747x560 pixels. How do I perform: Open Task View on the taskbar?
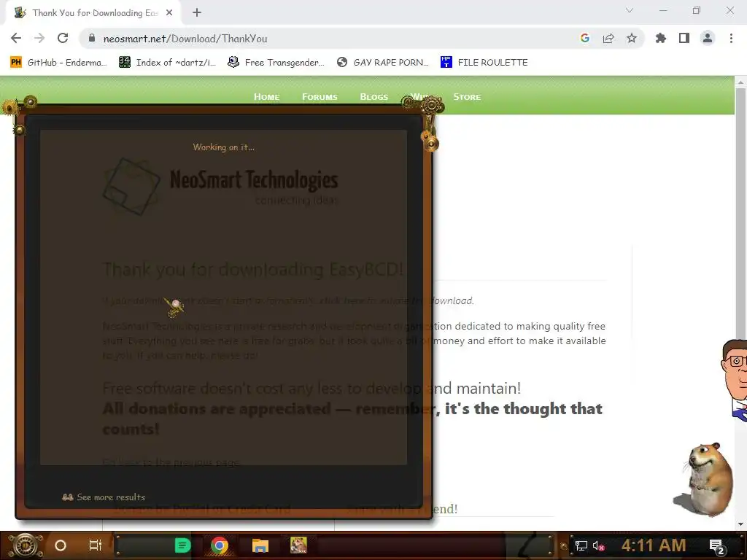96,545
